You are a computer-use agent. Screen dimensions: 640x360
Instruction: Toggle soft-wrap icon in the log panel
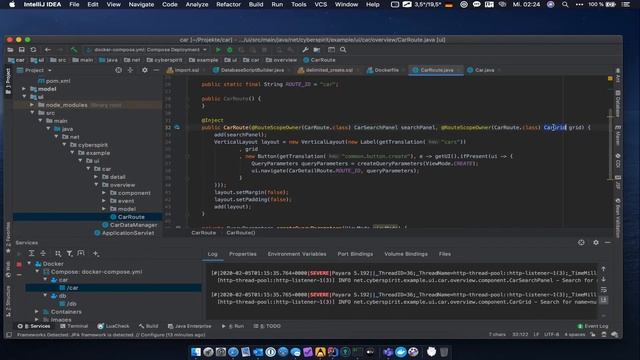coord(604,290)
